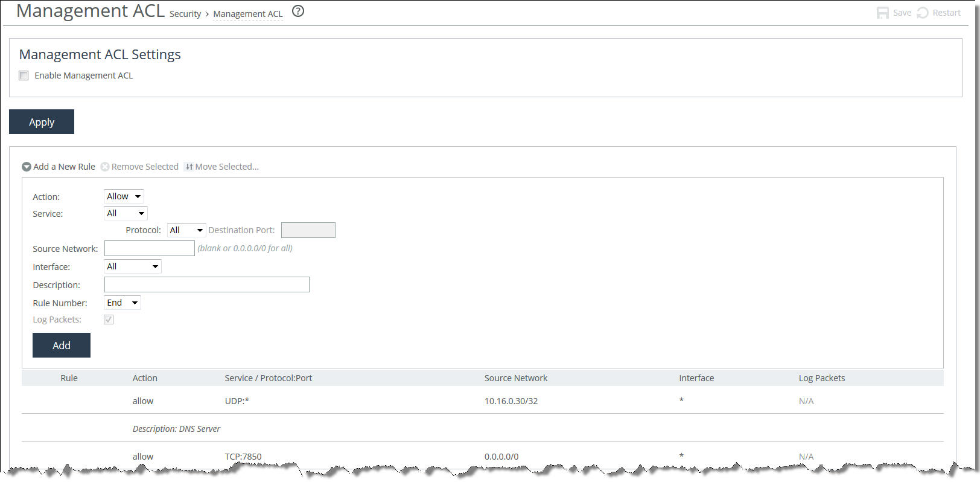Open the Management ACL breadcrumb item

[248, 14]
